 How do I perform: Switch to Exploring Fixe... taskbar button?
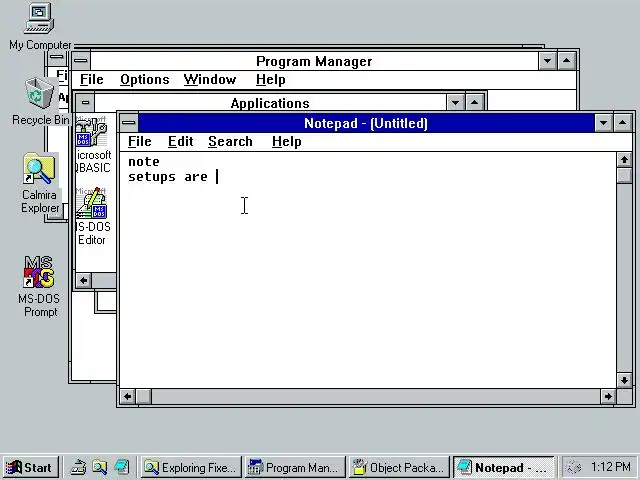point(191,467)
